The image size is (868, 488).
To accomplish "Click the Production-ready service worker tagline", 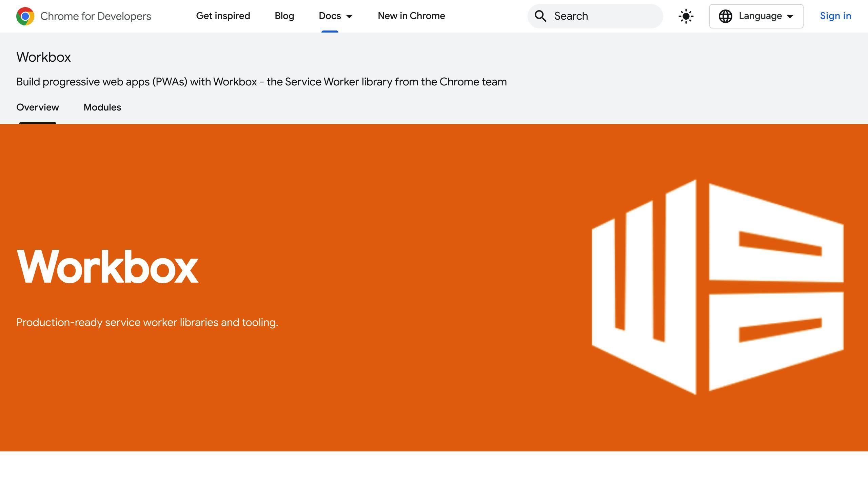I will pos(147,322).
